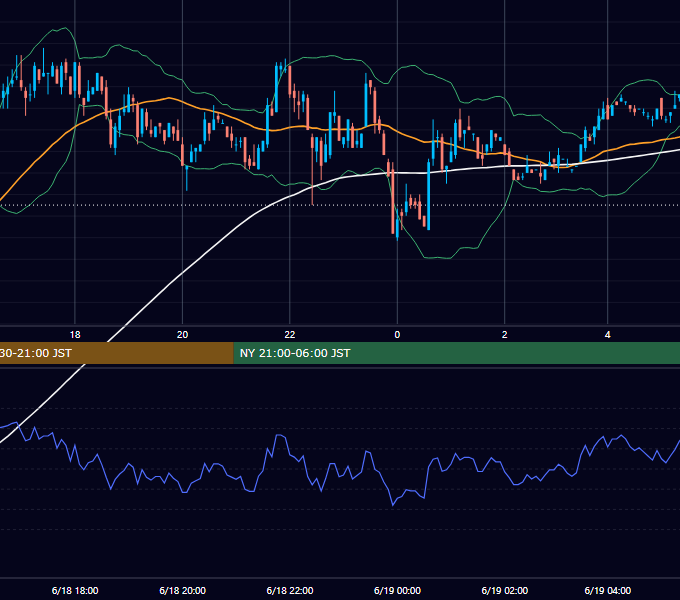Click the 6/19 02:00 date label
Image resolution: width=680 pixels, height=600 pixels.
click(x=504, y=590)
